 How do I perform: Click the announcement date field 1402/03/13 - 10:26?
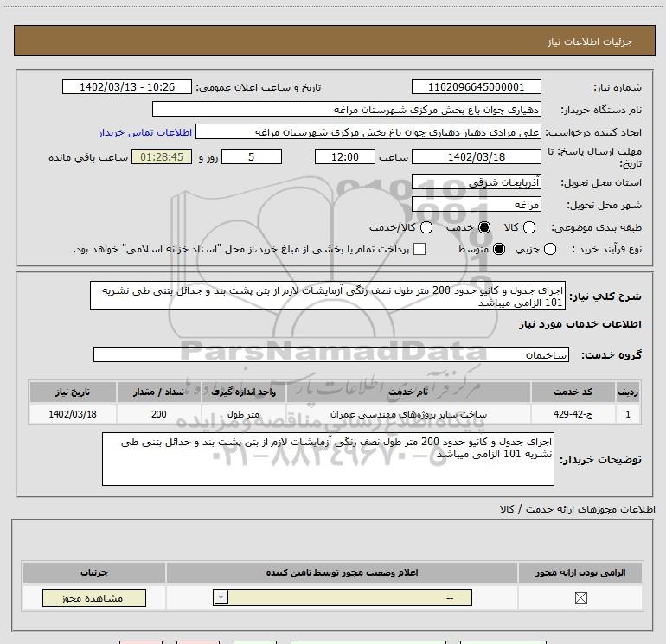coord(127,86)
